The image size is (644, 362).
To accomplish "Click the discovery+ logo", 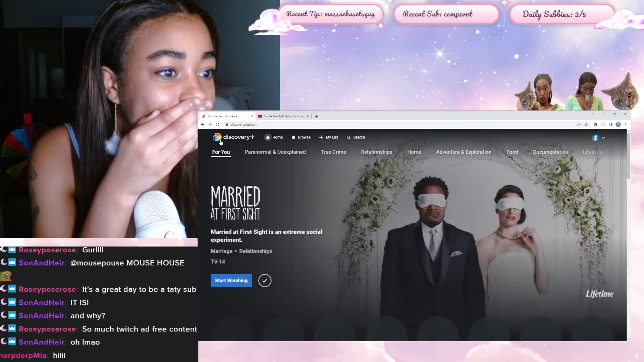I will tap(233, 137).
